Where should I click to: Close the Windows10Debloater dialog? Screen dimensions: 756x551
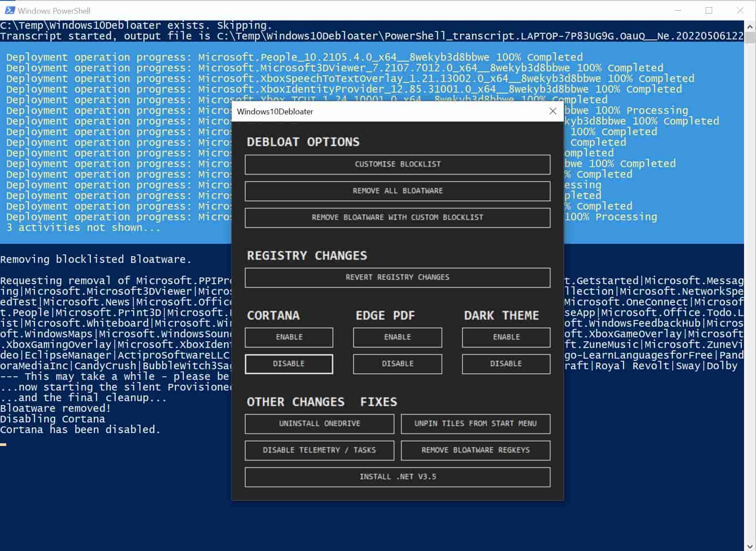click(x=552, y=112)
